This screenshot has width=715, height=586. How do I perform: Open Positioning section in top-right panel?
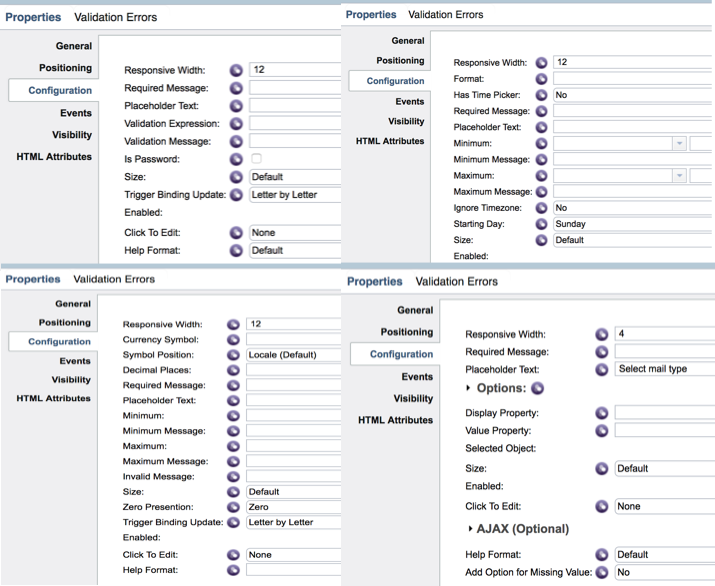(400, 61)
